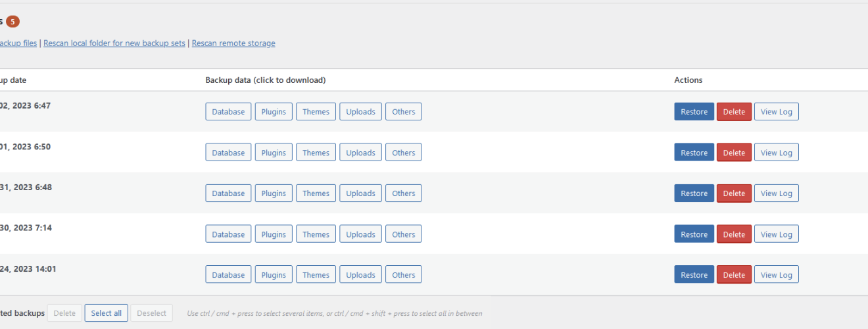This screenshot has height=329, width=868.
Task: Download Database from the 30, 2023 7:14 backup
Action: [x=228, y=234]
